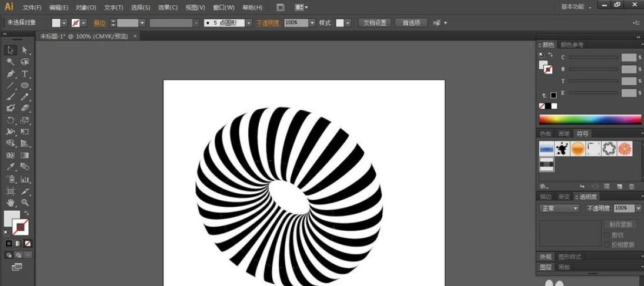Click the orange 描边 stroke link
Viewport: 644px width, 286px height.
pos(99,23)
